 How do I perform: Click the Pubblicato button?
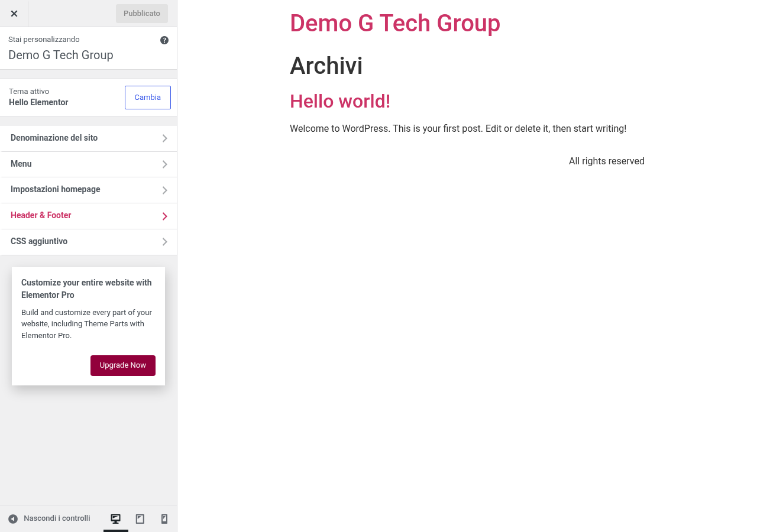142,14
